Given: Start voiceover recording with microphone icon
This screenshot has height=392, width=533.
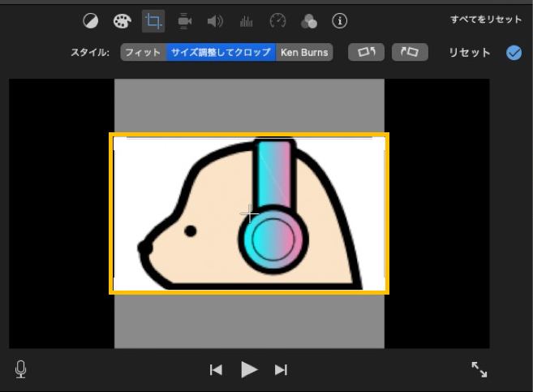Looking at the screenshot, I should 21,369.
